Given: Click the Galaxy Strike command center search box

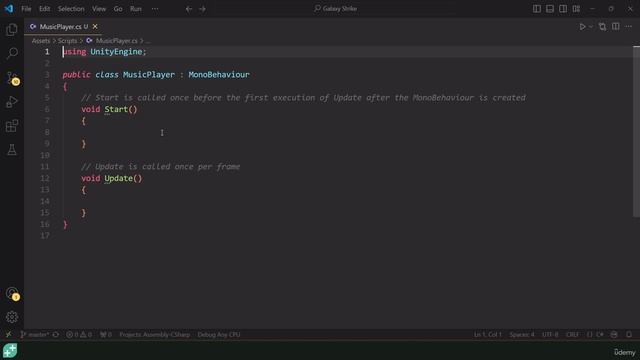Looking at the screenshot, I should pos(336,9).
